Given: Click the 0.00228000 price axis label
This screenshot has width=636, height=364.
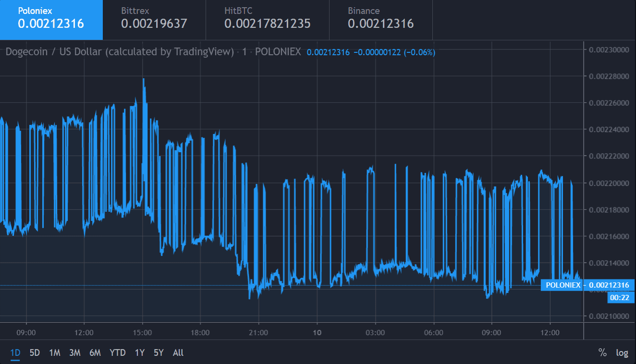Looking at the screenshot, I should click(x=609, y=76).
